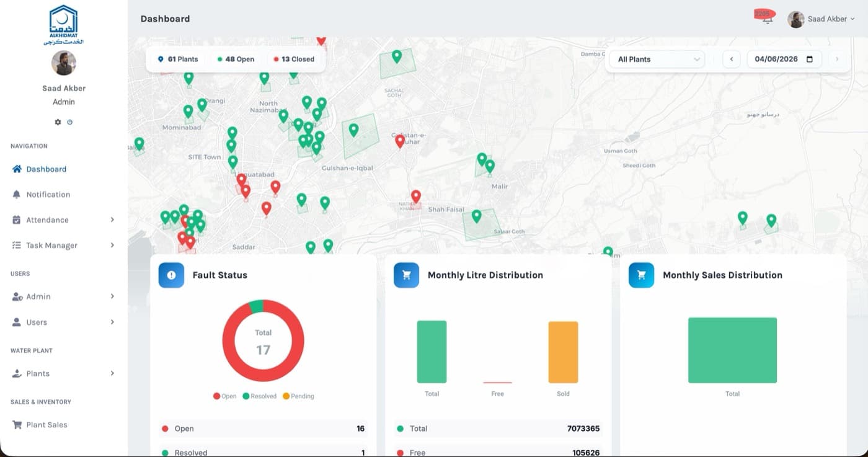
Task: Click green pin in Salaar Goth zone
Action: 476,216
